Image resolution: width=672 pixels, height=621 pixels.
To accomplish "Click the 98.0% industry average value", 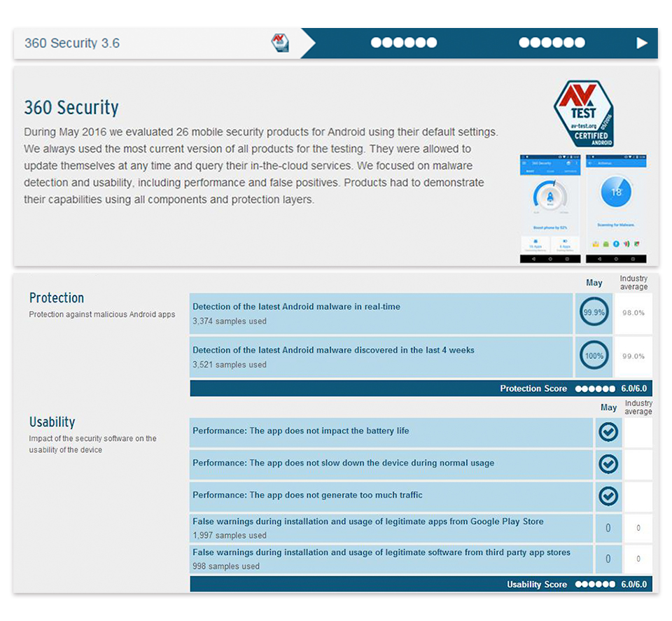I will pyautogui.click(x=633, y=313).
